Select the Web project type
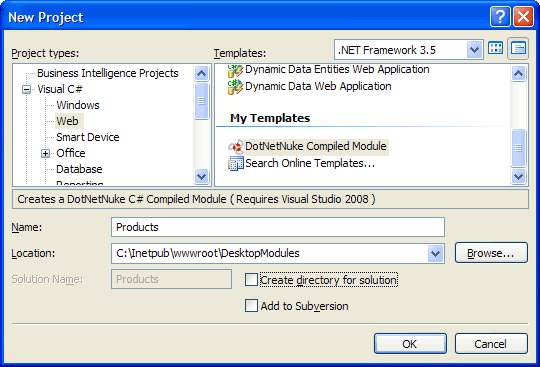This screenshot has height=367, width=540. tap(68, 121)
